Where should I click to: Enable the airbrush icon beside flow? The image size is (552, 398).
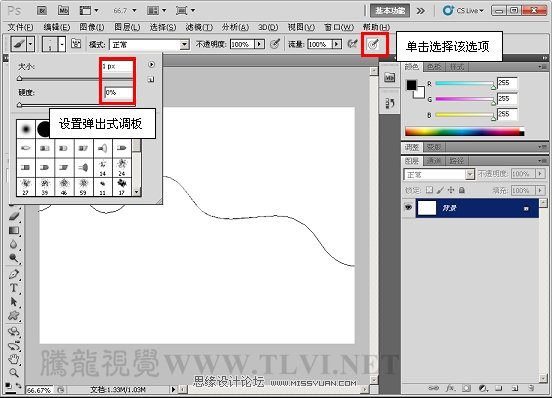(352, 44)
